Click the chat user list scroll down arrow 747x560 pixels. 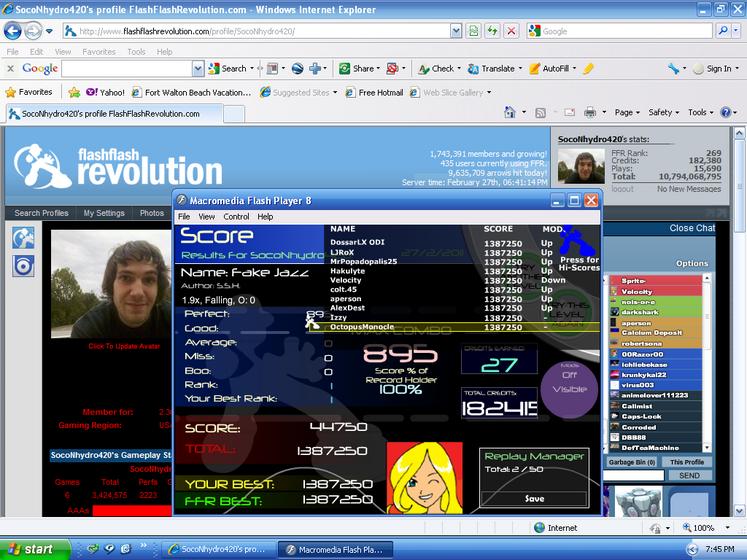click(707, 448)
